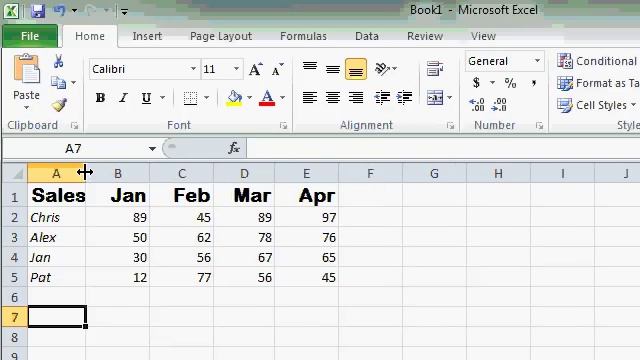Open the File tab

30,36
